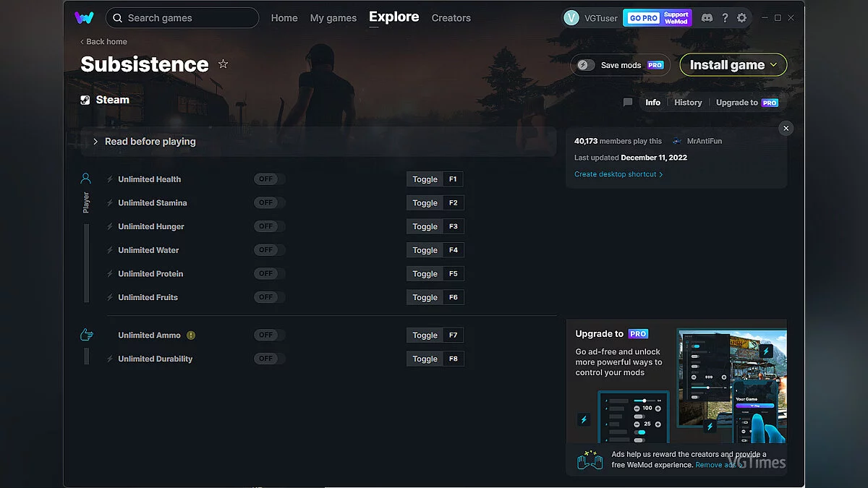Viewport: 868px width, 488px height.
Task: Click Upgrade to PRO in the tab row
Action: (747, 103)
